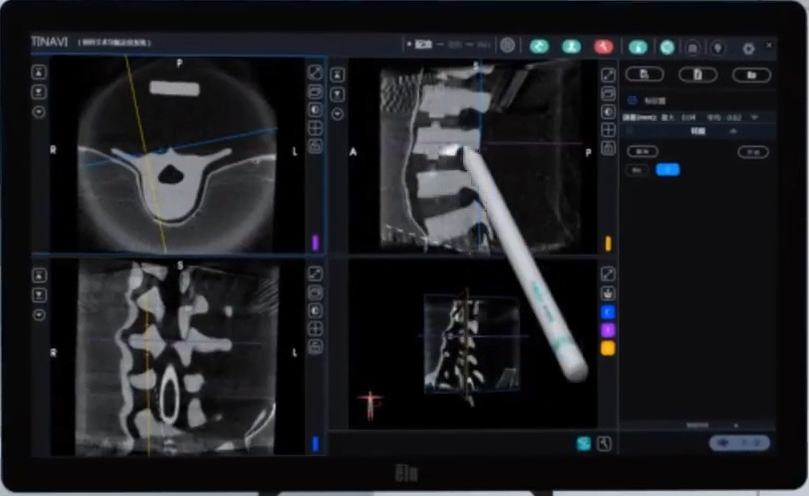
Task: Open the round dropdown arrow left of axial view
Action: 39,112
